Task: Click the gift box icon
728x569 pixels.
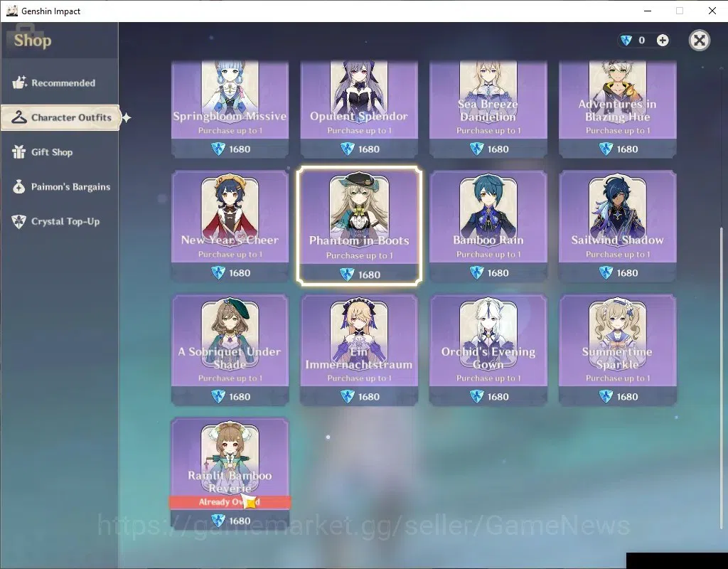Action: 19,151
